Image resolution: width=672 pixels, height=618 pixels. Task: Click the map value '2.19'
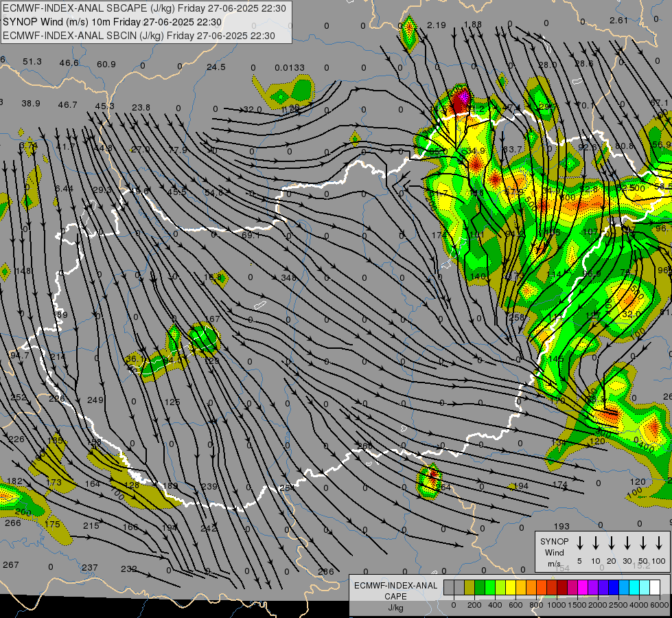(437, 25)
